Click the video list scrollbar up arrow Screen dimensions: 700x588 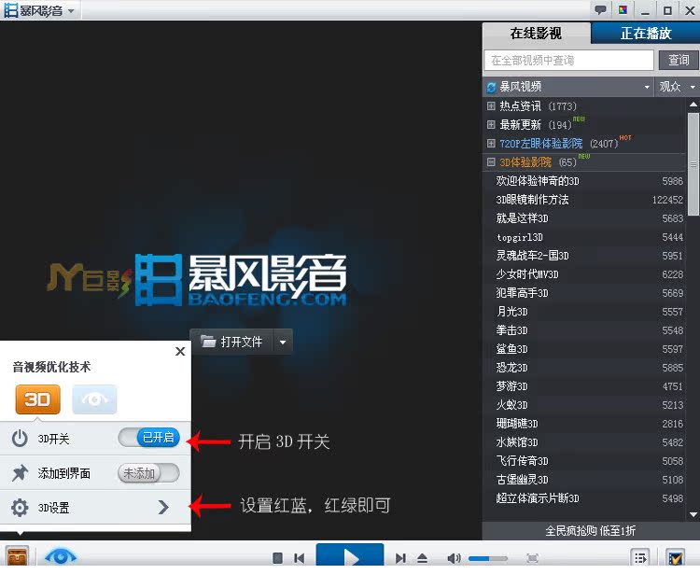693,105
